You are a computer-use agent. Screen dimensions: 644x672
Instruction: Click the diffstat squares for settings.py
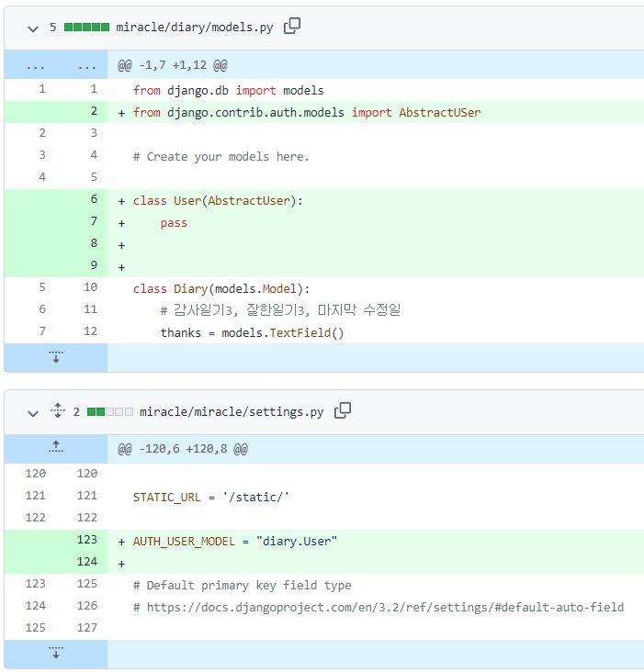tap(110, 412)
